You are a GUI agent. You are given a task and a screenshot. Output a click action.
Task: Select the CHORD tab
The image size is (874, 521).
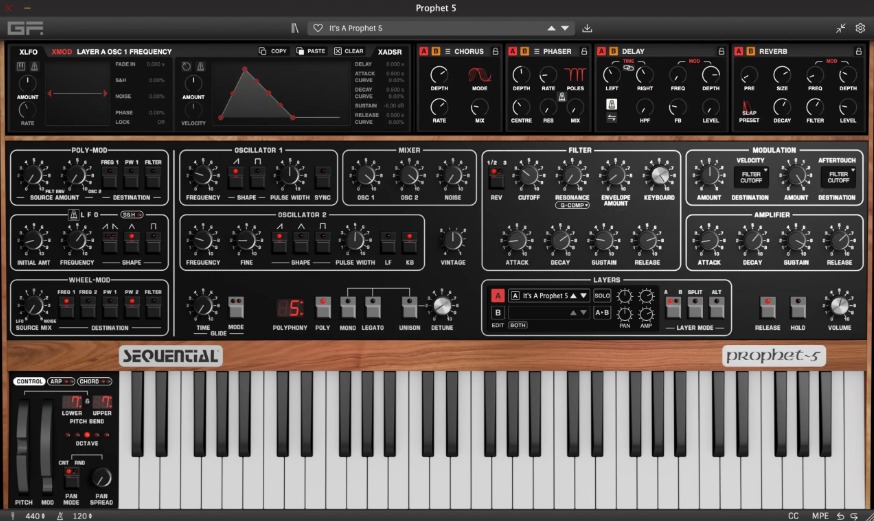[94, 382]
